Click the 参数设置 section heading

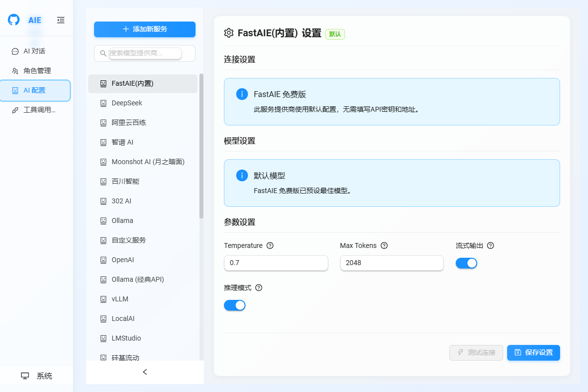point(240,222)
